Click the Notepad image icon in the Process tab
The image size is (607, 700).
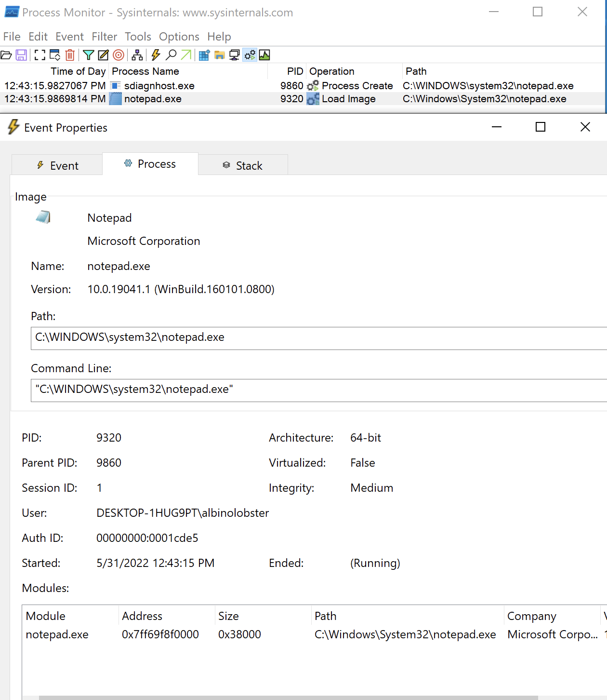(43, 217)
